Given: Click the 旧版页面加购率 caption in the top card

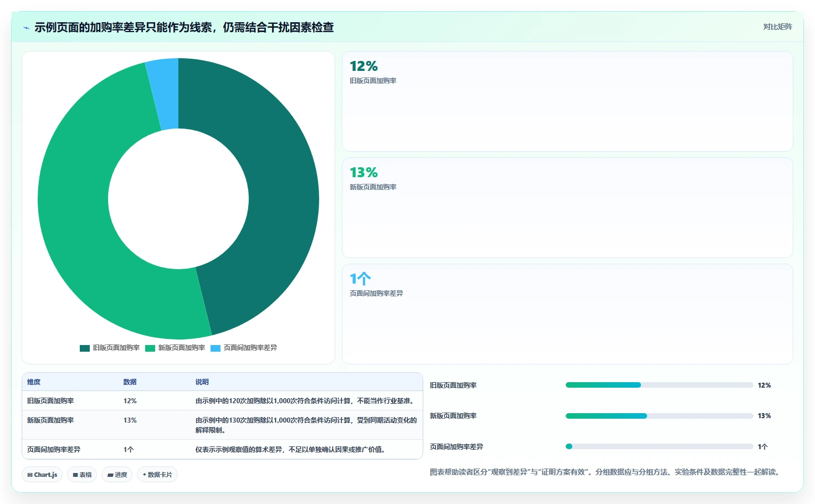Looking at the screenshot, I should 373,81.
